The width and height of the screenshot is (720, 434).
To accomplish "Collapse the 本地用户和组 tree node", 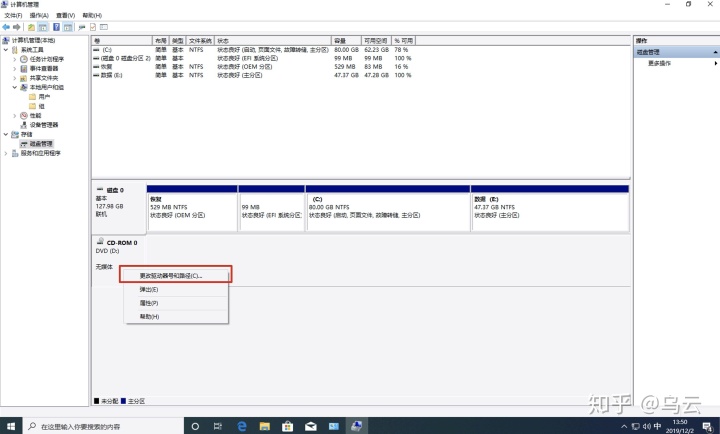I will [15, 87].
